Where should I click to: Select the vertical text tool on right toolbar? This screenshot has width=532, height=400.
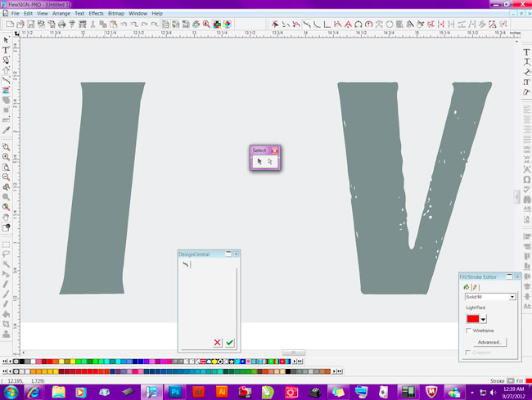pyautogui.click(x=526, y=82)
